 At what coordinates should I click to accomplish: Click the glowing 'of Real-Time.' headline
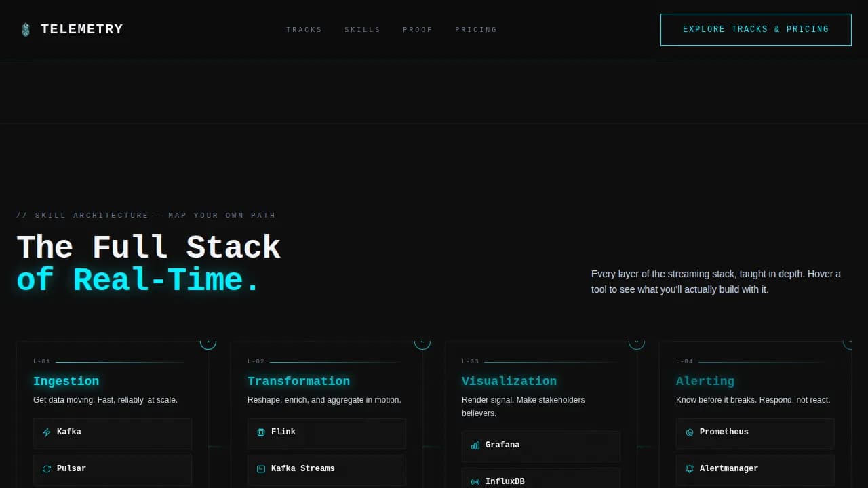click(x=138, y=280)
